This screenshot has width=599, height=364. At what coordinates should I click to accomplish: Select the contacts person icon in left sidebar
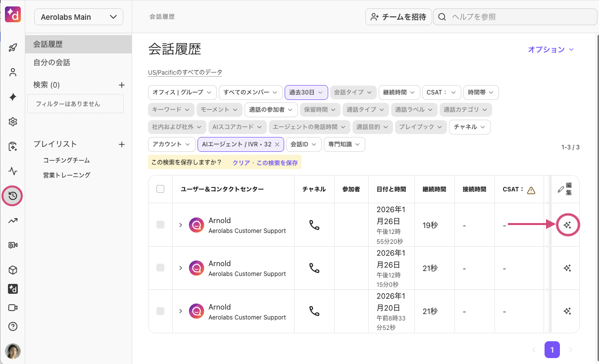coord(13,72)
